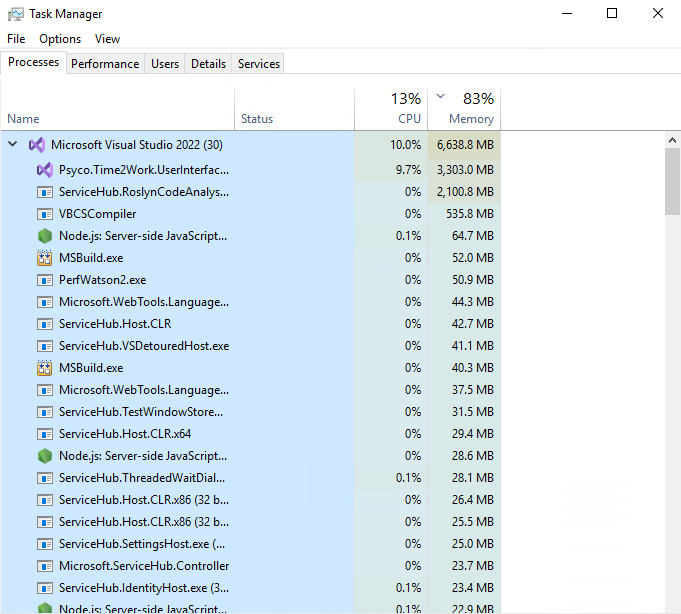Sort by the Status column header
Screen dimensions: 681x614
pos(294,109)
